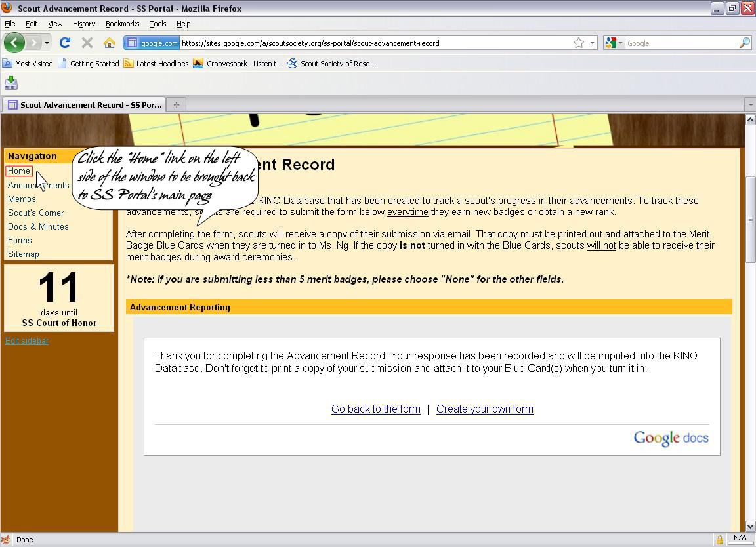This screenshot has height=547, width=756.
Task: Reload the page with the refresh icon
Action: 64,43
